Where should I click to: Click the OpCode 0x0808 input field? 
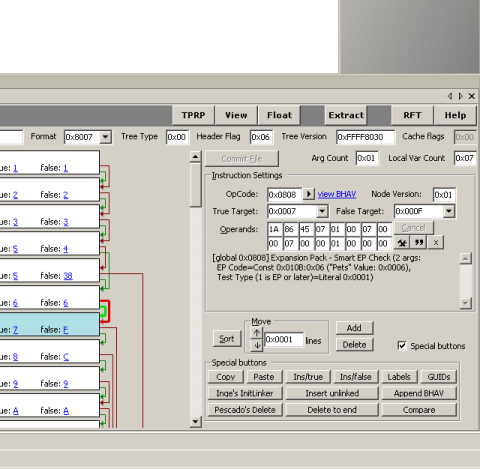coord(284,195)
